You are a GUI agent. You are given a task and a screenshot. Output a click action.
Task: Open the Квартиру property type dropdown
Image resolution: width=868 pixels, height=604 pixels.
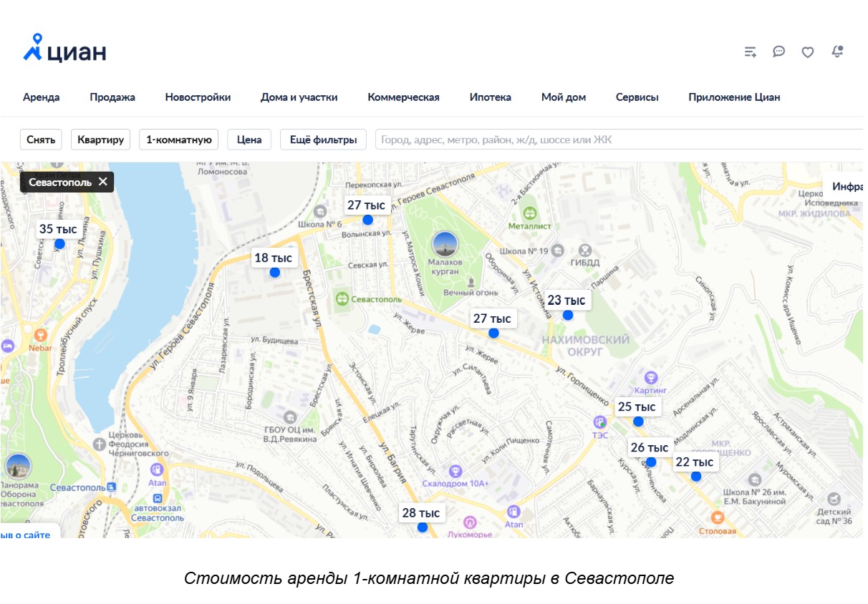(100, 140)
